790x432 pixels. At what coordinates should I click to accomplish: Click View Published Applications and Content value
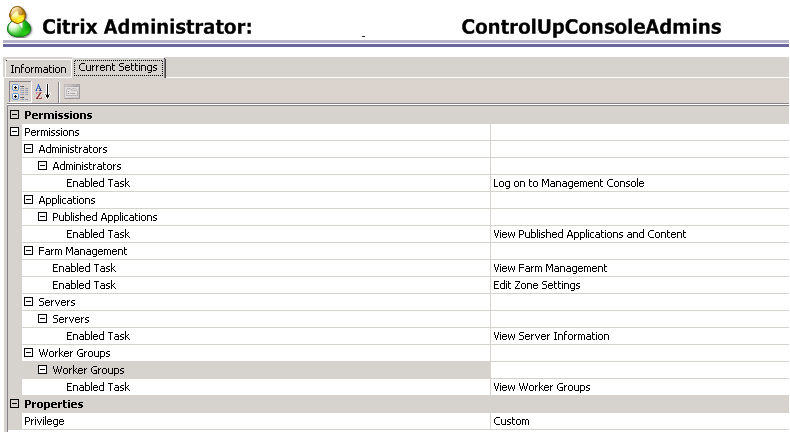[x=589, y=234]
